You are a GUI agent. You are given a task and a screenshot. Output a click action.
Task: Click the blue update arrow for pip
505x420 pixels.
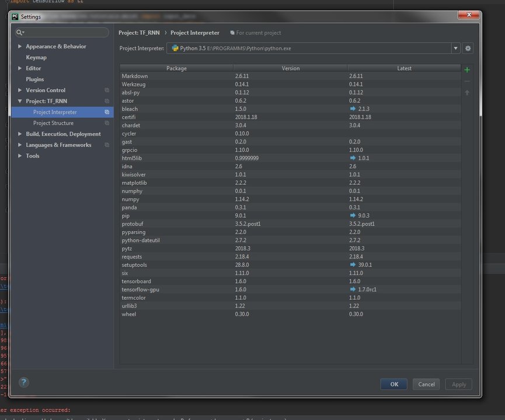point(353,215)
